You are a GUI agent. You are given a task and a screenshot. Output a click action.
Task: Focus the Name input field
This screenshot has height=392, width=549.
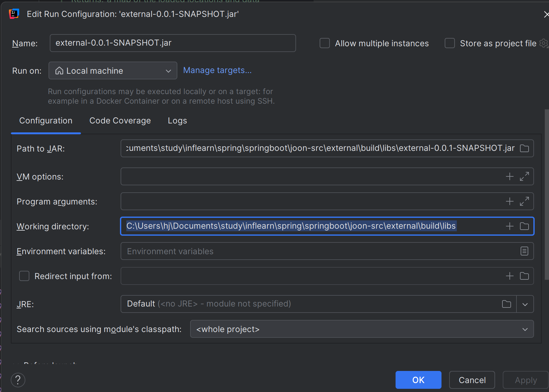[x=173, y=43]
